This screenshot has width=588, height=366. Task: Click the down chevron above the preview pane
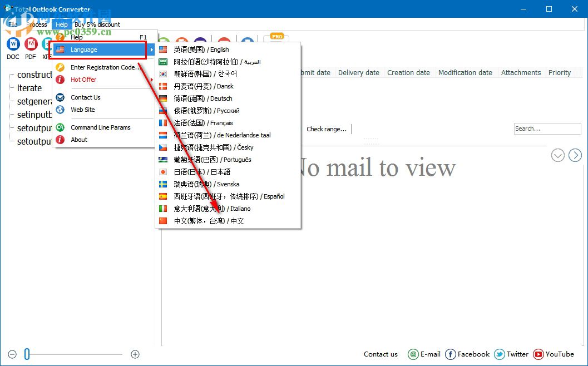coord(557,155)
